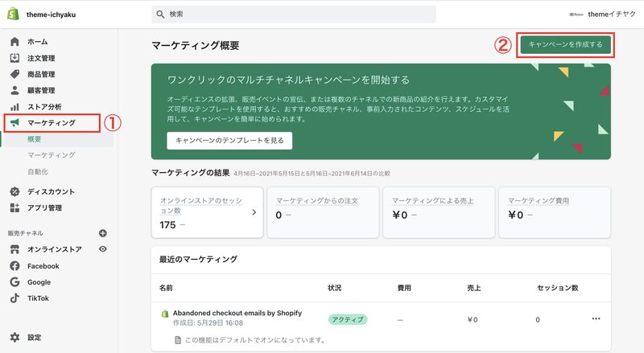Open 顧客管理 person icon

[14, 90]
